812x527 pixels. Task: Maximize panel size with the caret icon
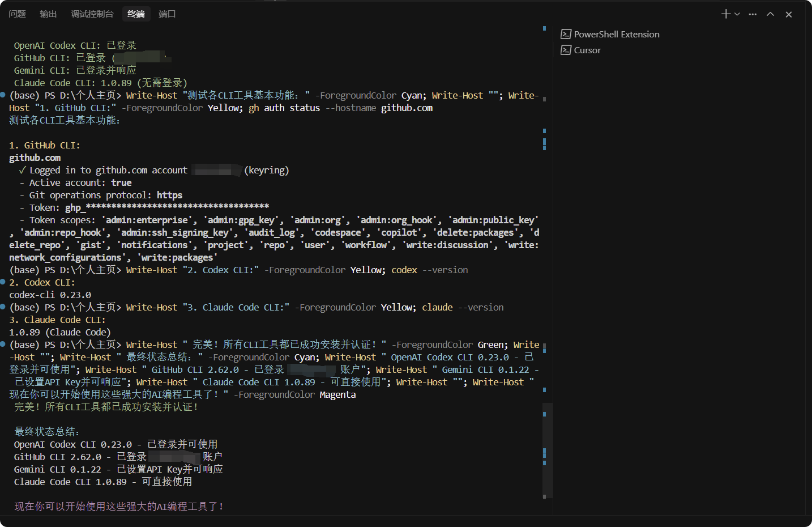(x=771, y=14)
